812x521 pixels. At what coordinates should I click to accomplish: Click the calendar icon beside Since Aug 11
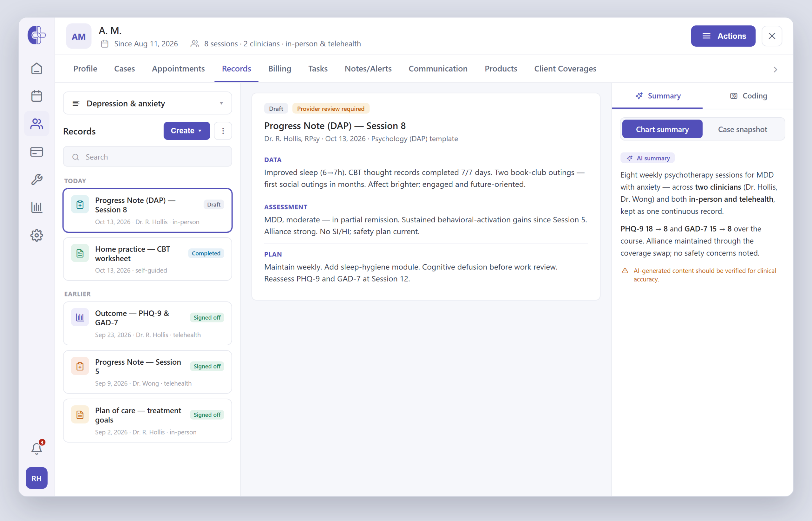pos(105,44)
